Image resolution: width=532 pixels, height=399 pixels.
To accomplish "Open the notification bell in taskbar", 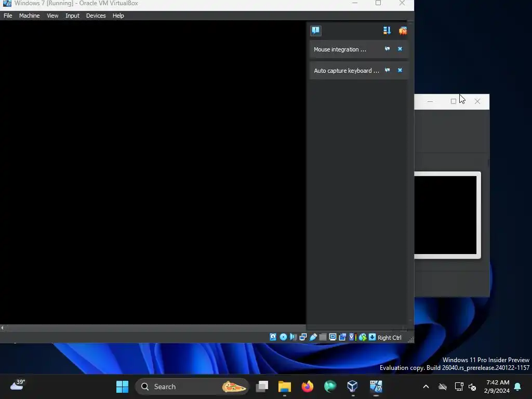I will 518,387.
